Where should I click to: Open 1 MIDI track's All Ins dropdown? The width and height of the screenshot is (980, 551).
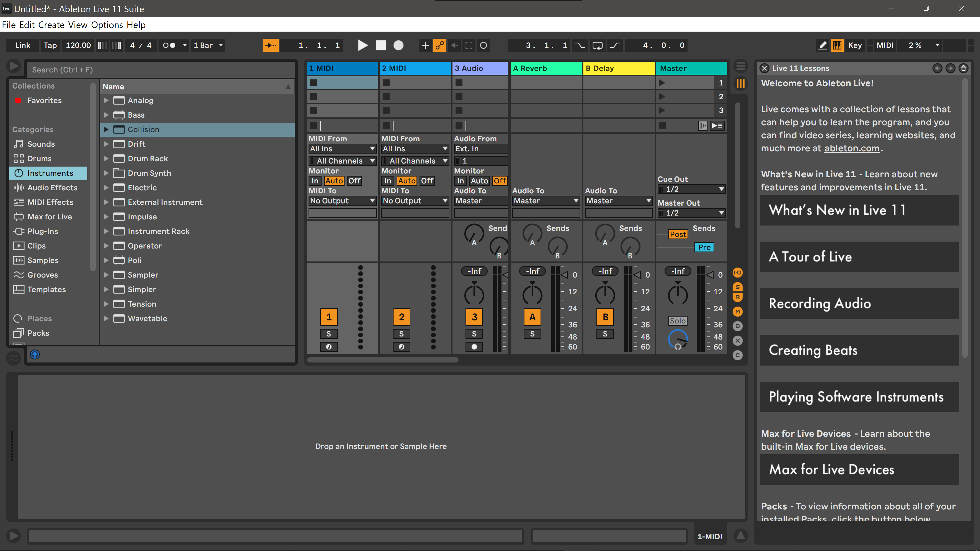(342, 149)
